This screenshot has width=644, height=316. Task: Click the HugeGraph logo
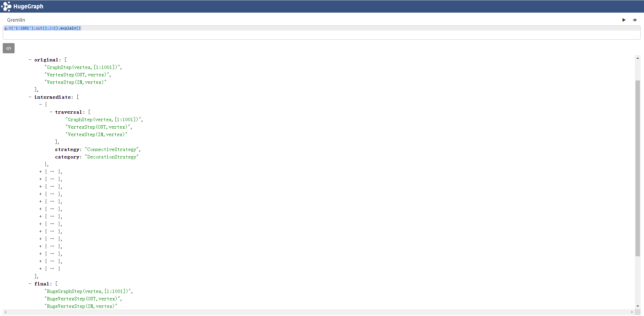[6, 6]
